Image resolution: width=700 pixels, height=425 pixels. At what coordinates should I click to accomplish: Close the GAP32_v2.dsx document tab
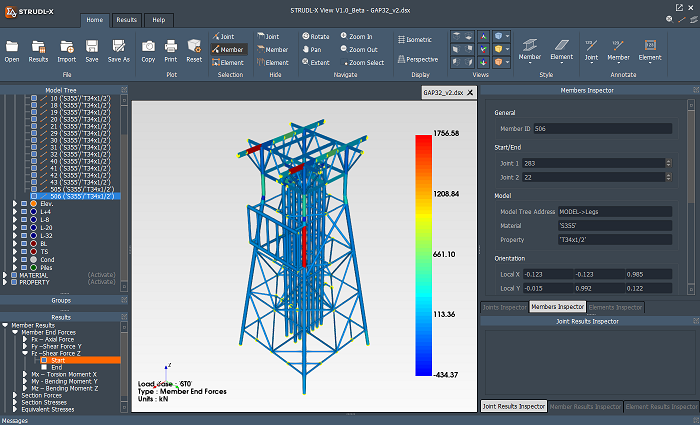[470, 93]
